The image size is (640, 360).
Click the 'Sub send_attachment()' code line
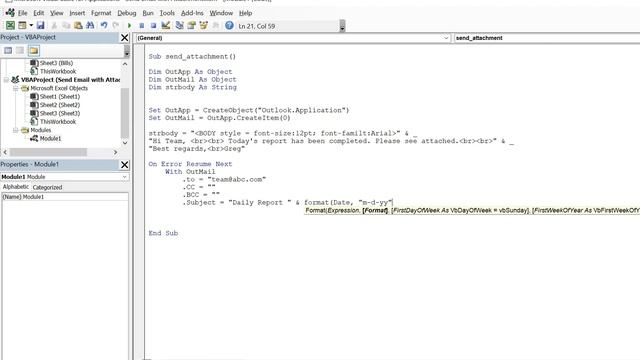[x=192, y=56]
